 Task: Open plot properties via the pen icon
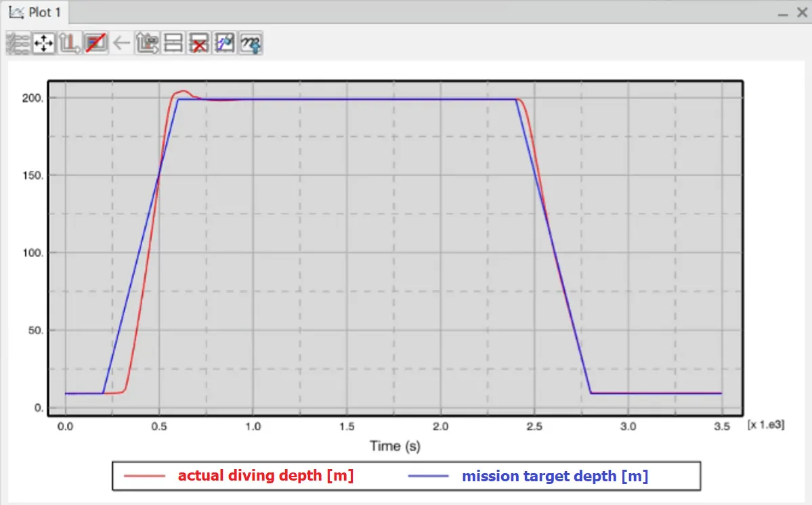tap(224, 42)
